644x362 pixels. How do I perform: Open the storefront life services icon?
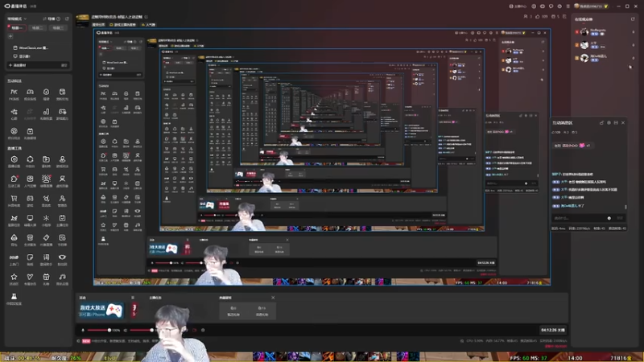click(x=30, y=237)
